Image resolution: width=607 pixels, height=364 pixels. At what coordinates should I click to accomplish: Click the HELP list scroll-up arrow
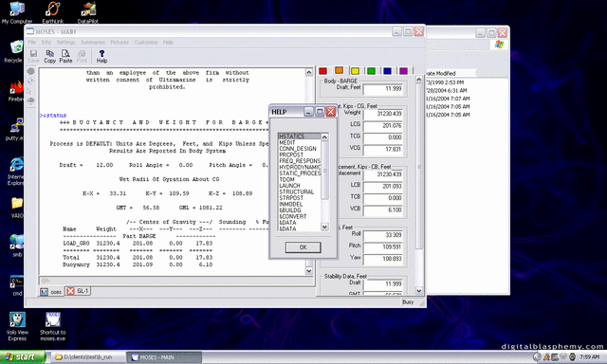tap(324, 136)
